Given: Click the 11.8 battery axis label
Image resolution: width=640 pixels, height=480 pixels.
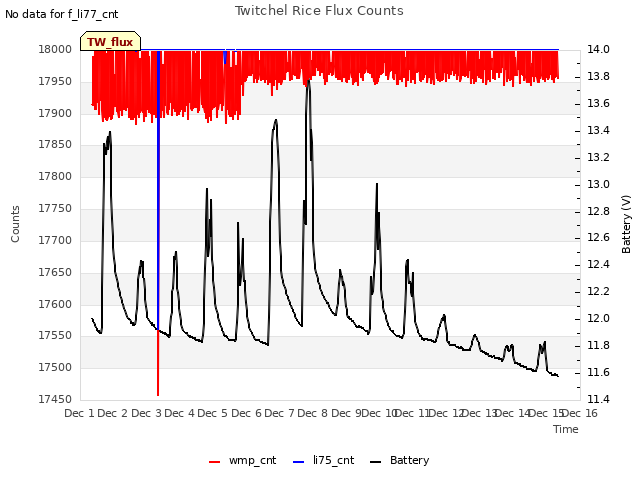Looking at the screenshot, I should pyautogui.click(x=598, y=345).
